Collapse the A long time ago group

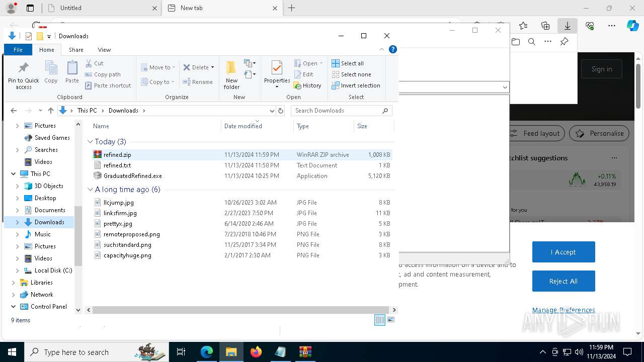click(x=91, y=190)
